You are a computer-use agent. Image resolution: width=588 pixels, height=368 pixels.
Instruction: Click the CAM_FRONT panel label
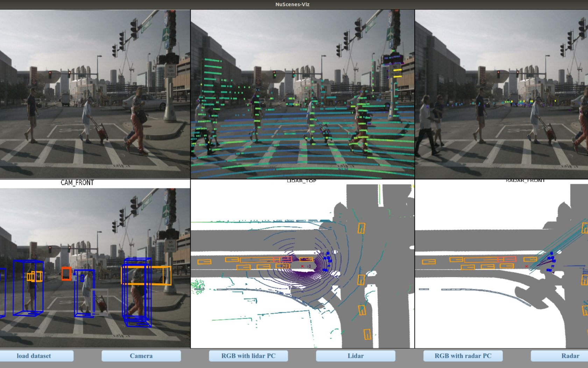point(77,182)
